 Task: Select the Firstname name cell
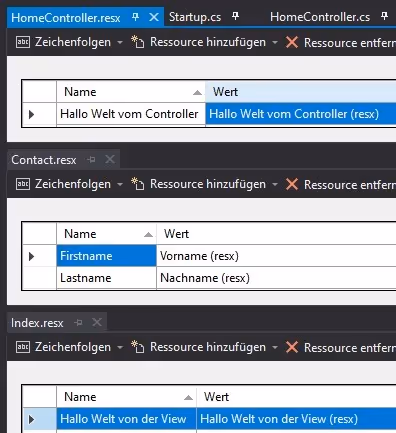pos(106,256)
